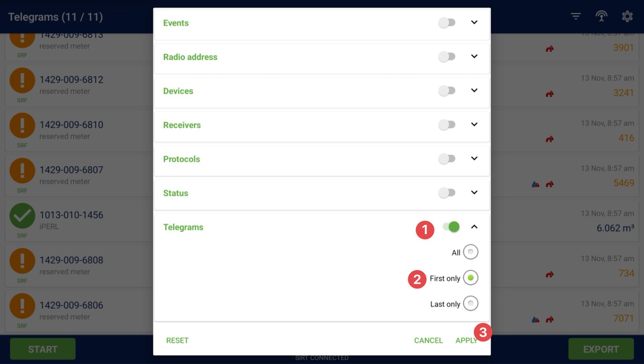This screenshot has height=364, width=644.
Task: Enable the Events filter toggle
Action: point(447,23)
